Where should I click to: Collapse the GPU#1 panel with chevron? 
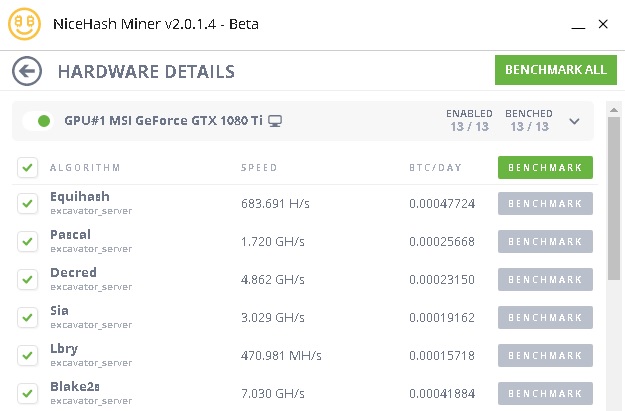(574, 121)
